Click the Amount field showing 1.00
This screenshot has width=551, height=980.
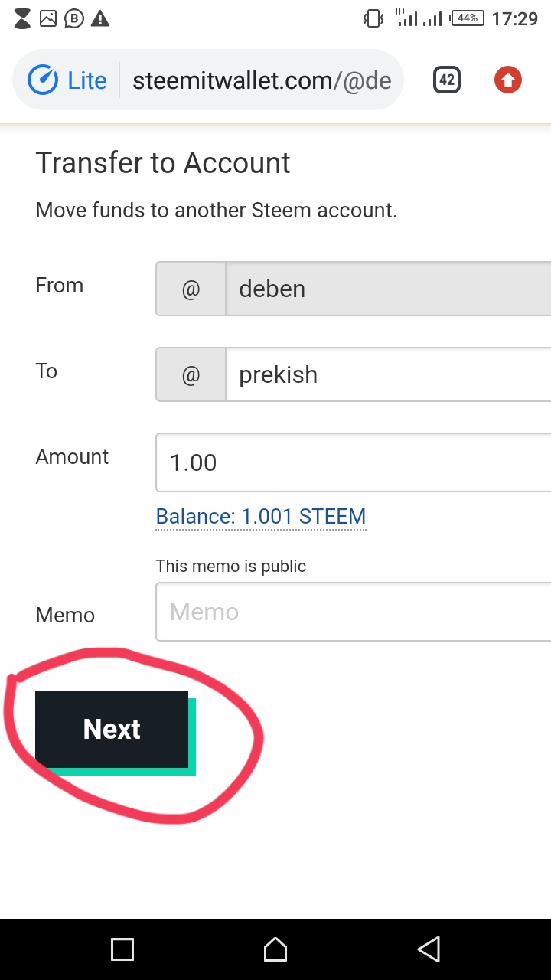[352, 462]
